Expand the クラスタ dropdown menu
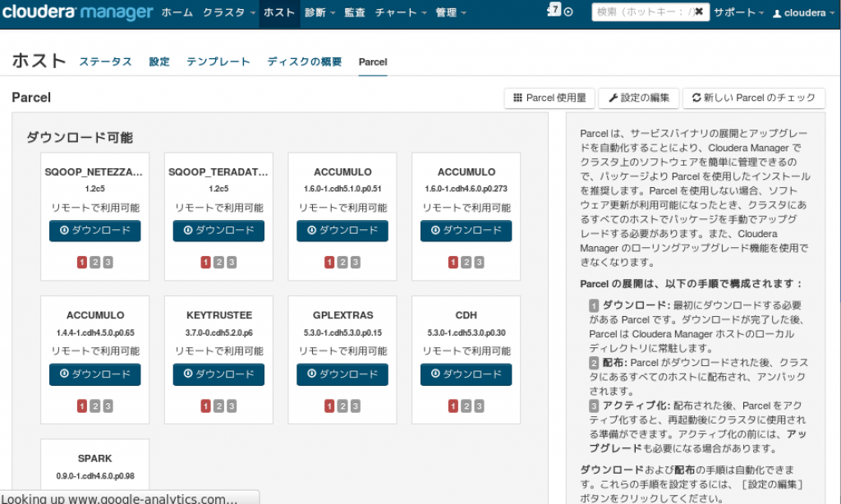This screenshot has width=841, height=504. pyautogui.click(x=228, y=12)
